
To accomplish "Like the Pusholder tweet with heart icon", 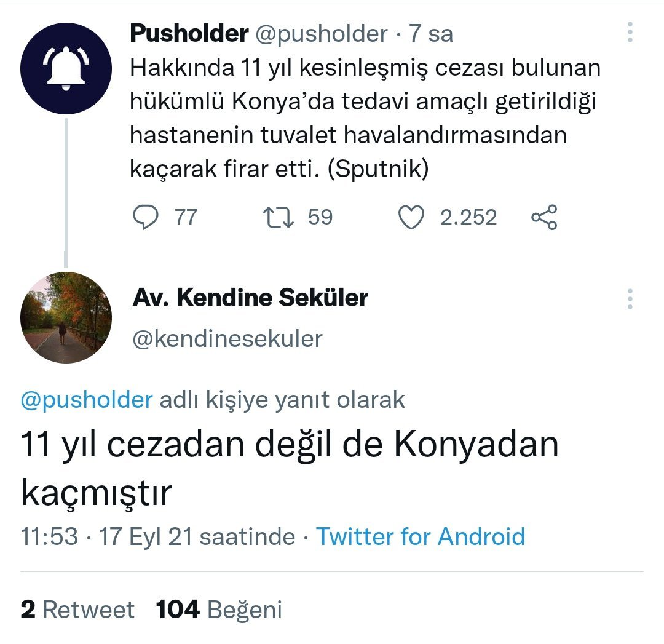I will [411, 218].
